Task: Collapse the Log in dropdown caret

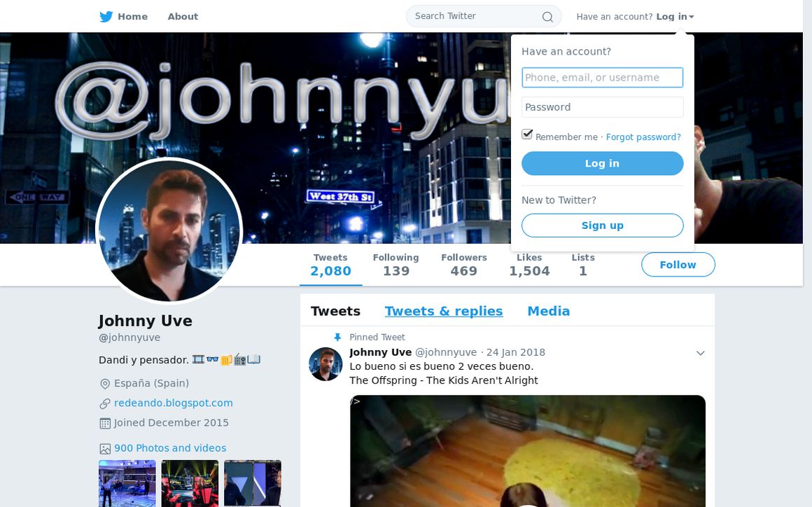Action: tap(692, 17)
